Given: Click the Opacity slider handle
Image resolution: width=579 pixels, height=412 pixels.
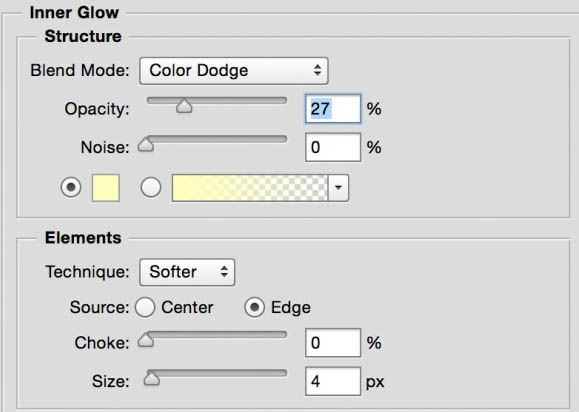Looking at the screenshot, I should (x=184, y=106).
